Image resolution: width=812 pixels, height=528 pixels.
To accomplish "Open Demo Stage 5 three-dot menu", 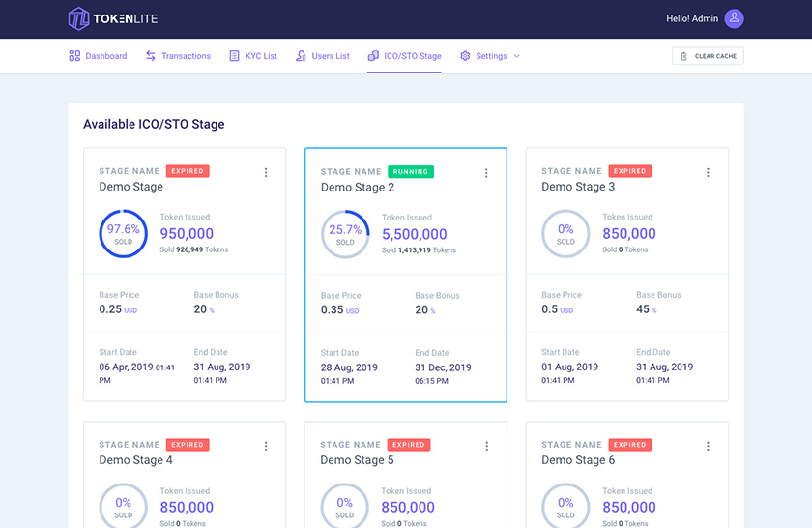I will (486, 446).
